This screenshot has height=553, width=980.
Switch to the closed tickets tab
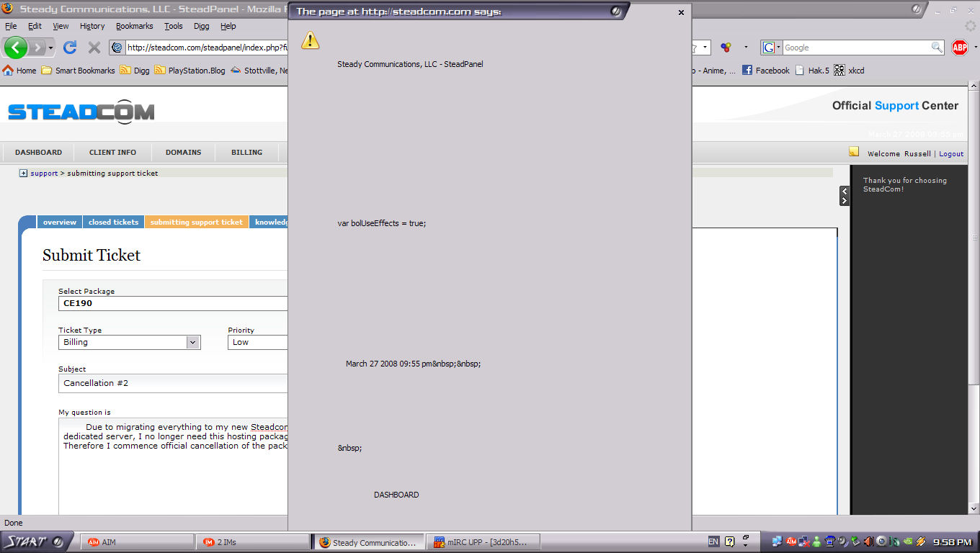pyautogui.click(x=114, y=222)
